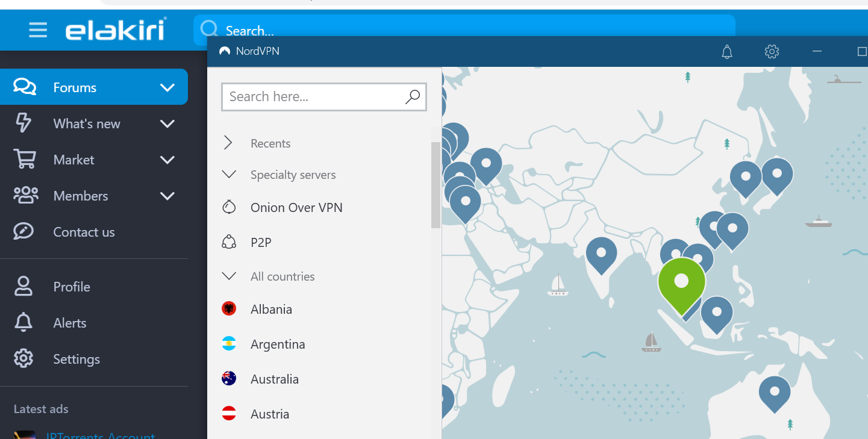Collapse the All countries section
The width and height of the screenshot is (868, 439).
(x=228, y=276)
